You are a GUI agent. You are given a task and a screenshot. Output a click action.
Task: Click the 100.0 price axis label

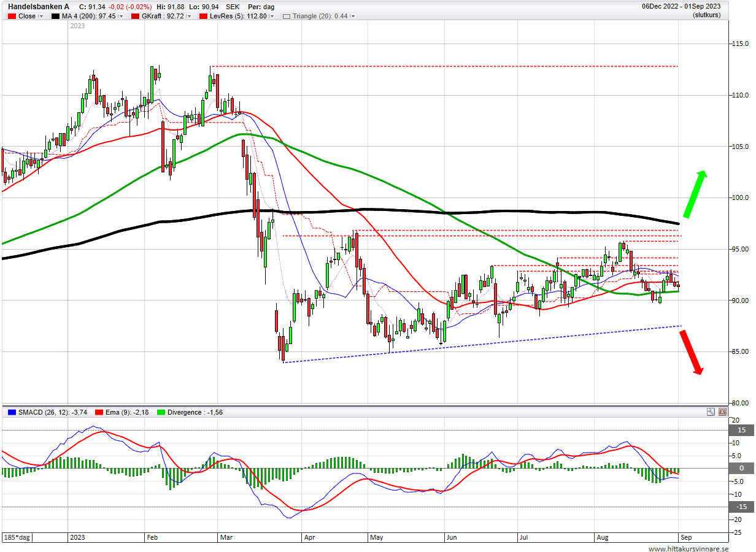pos(739,198)
